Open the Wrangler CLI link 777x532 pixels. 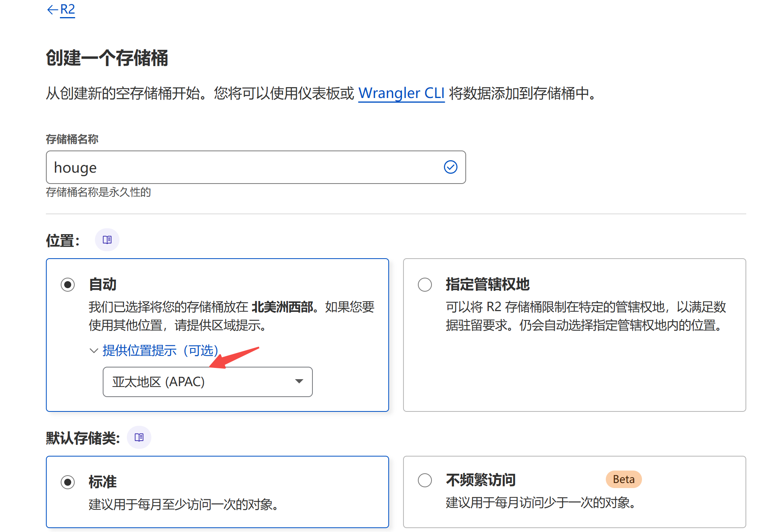(401, 93)
